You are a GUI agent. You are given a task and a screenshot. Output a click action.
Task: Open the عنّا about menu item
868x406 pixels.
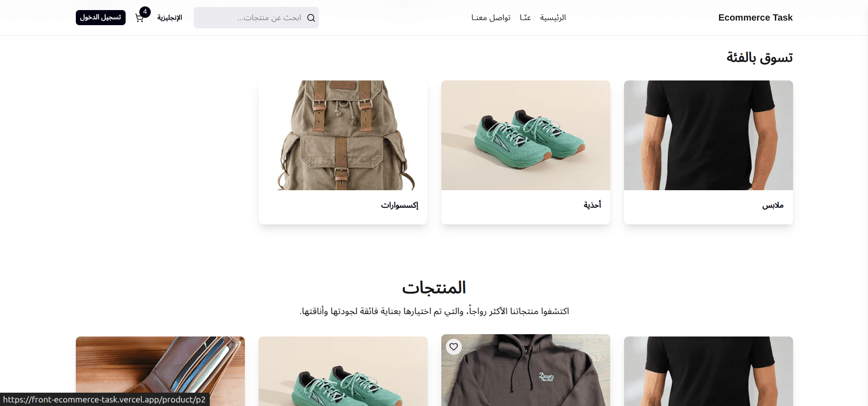pos(525,17)
